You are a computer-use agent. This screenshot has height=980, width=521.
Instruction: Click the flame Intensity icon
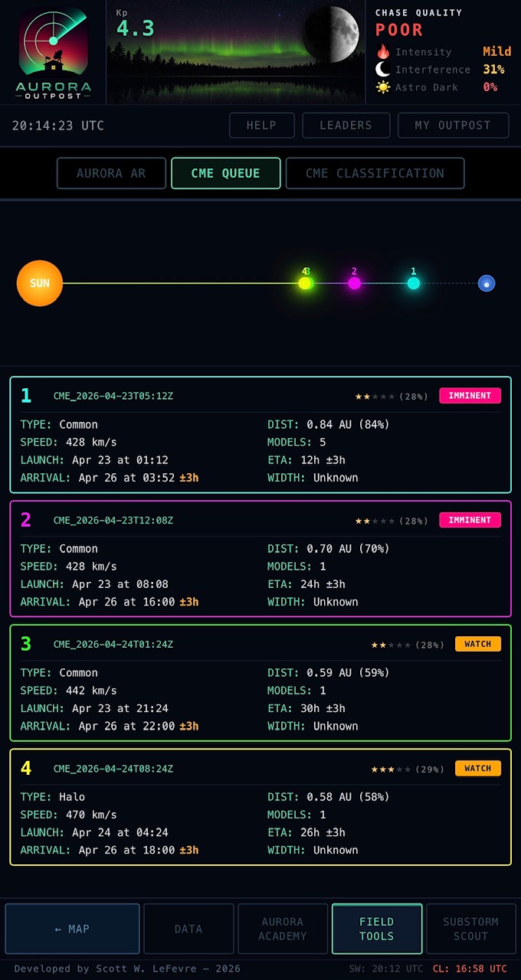point(383,52)
